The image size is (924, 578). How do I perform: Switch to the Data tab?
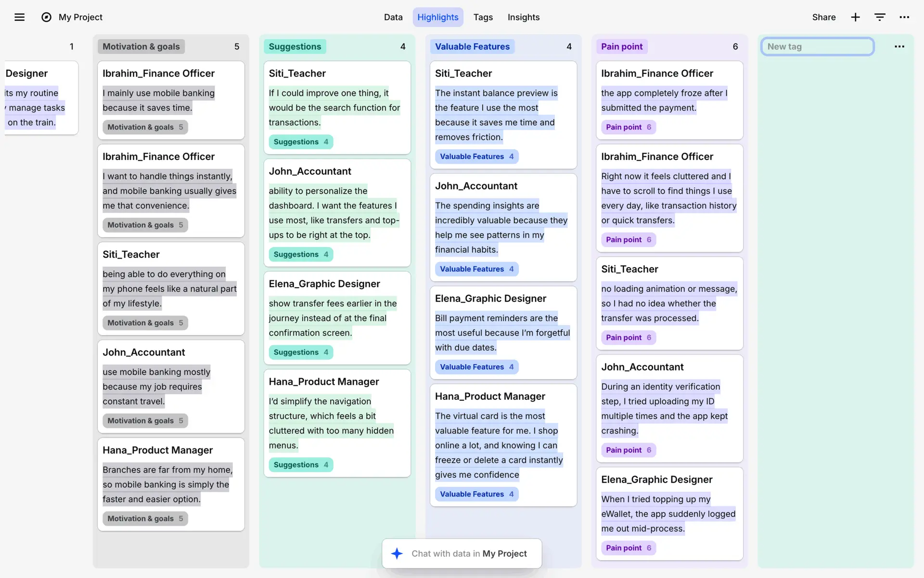click(393, 17)
